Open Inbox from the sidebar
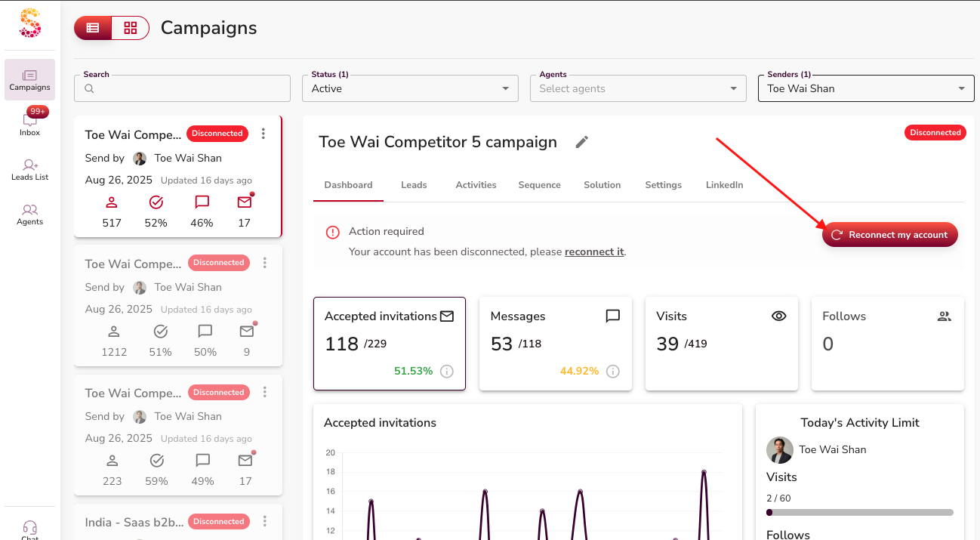980x540 pixels. pos(29,122)
